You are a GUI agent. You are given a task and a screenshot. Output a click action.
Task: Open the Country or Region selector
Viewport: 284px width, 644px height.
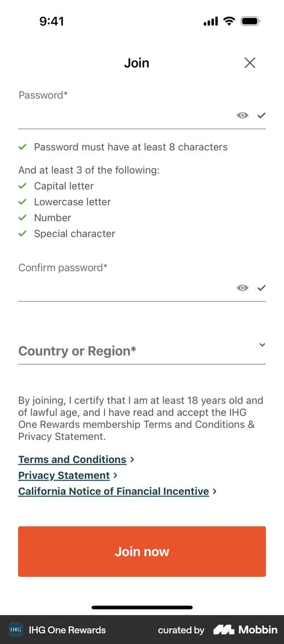(x=142, y=351)
